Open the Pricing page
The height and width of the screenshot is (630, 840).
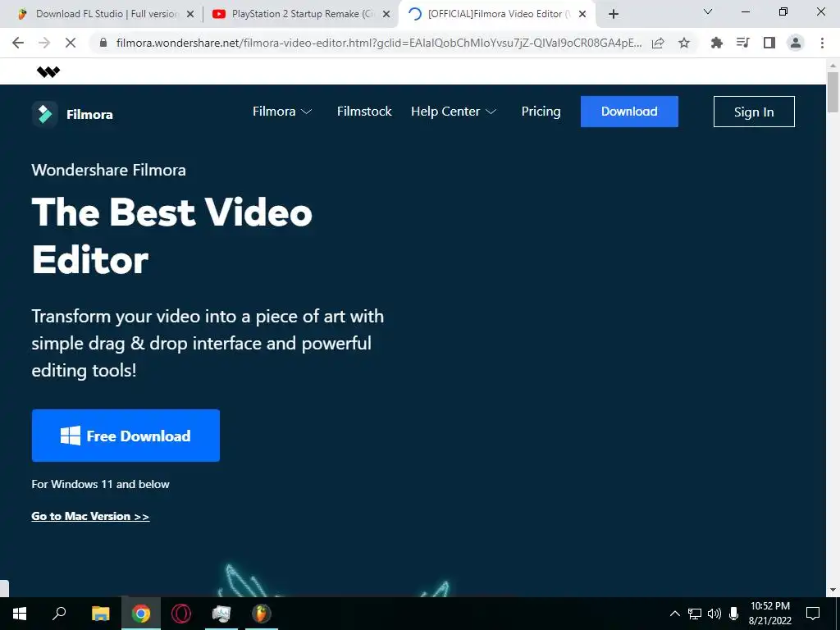pyautogui.click(x=541, y=112)
